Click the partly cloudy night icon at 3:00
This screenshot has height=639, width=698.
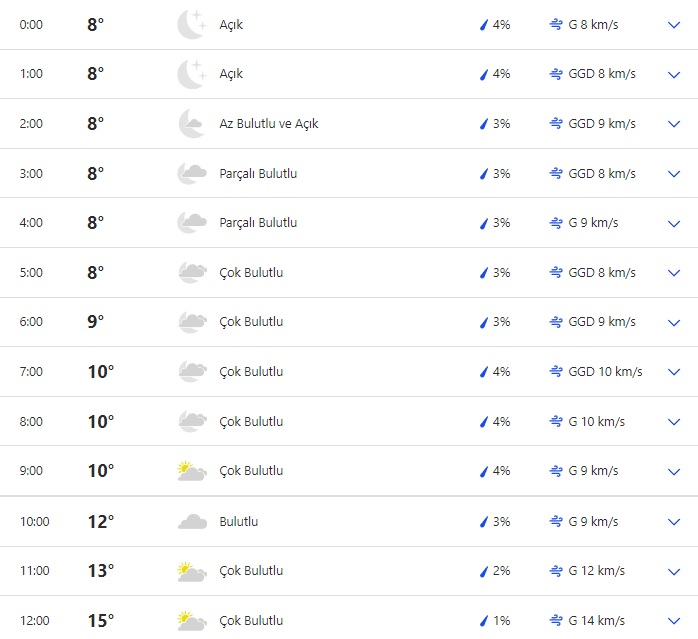191,174
